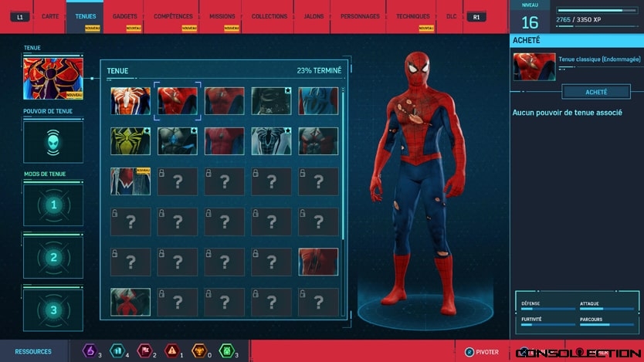This screenshot has height=362, width=644.
Task: Click the orange resource token icon showing 0
Action: point(199,351)
